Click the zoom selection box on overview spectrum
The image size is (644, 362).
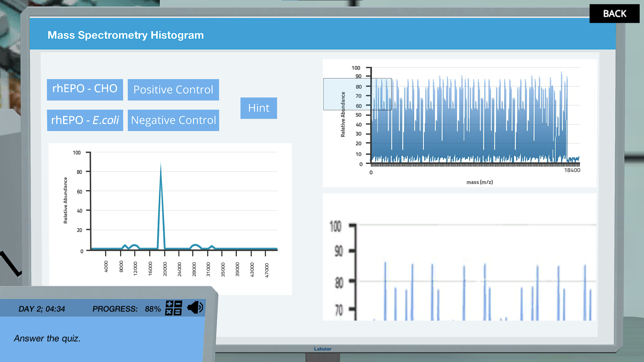[357, 94]
